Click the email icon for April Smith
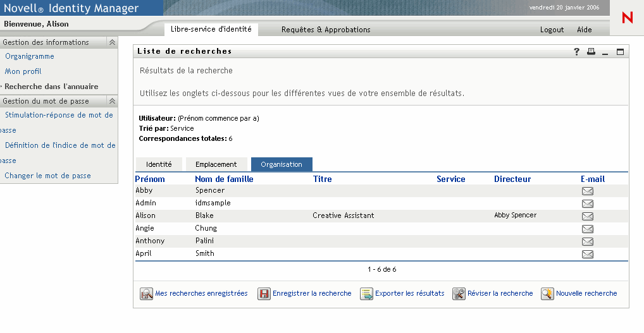Screen dimensions: 644x333 (x=587, y=255)
